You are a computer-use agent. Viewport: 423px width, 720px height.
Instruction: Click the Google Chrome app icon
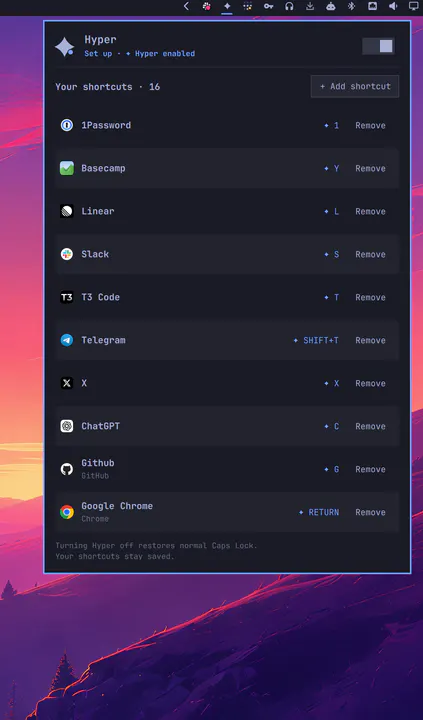[x=67, y=512]
